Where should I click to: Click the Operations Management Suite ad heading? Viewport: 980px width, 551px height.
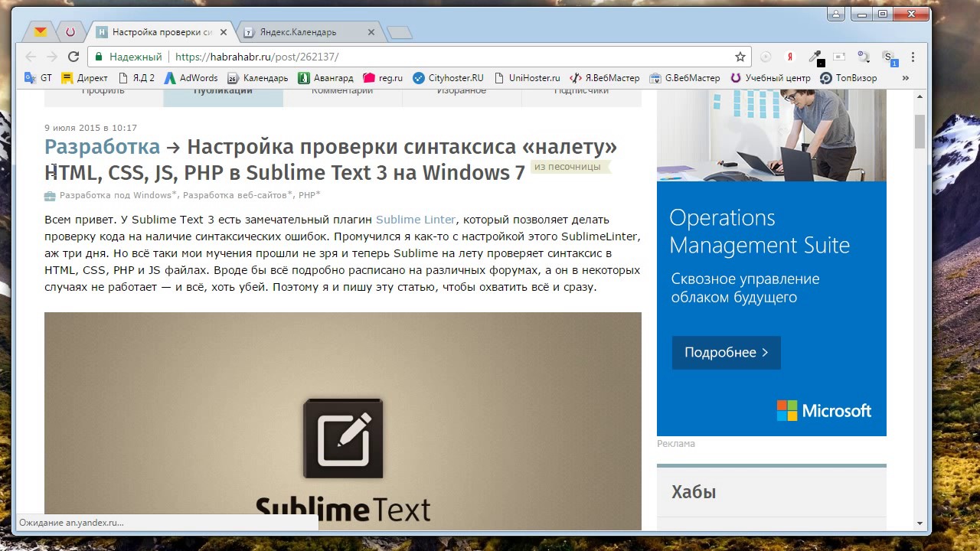pyautogui.click(x=759, y=231)
